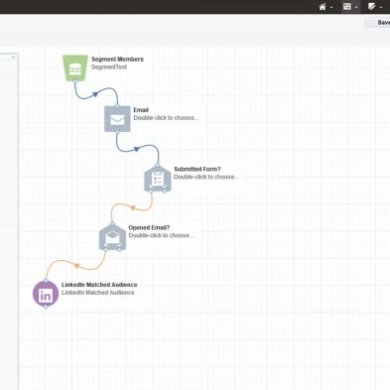The image size is (390, 390).
Task: Select blue connector arrow from Email to Submitted Form
Action: click(x=137, y=149)
